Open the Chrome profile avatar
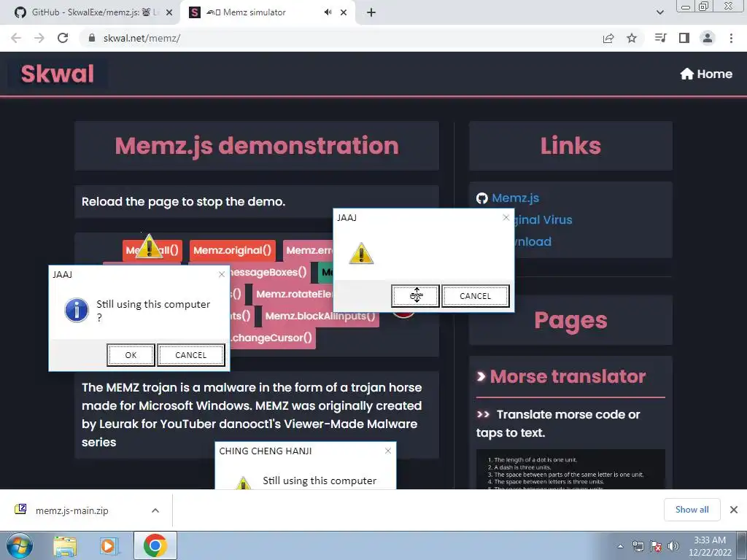This screenshot has width=747, height=560. [x=708, y=38]
